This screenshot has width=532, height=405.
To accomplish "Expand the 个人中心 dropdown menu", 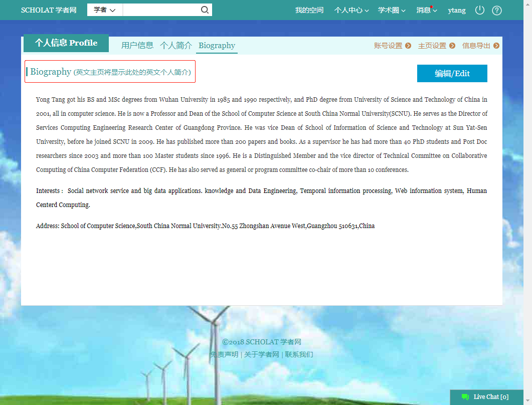I will [x=351, y=10].
